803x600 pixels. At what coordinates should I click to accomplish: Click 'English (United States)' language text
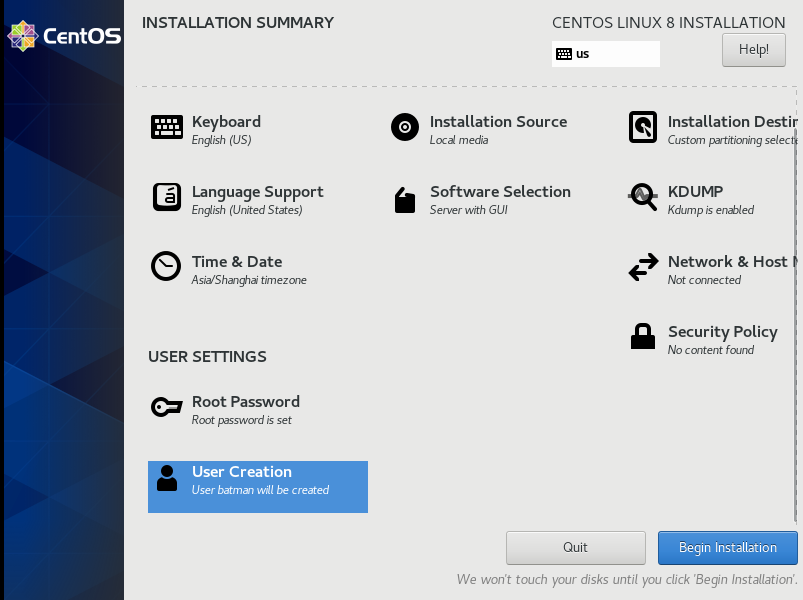tap(247, 210)
